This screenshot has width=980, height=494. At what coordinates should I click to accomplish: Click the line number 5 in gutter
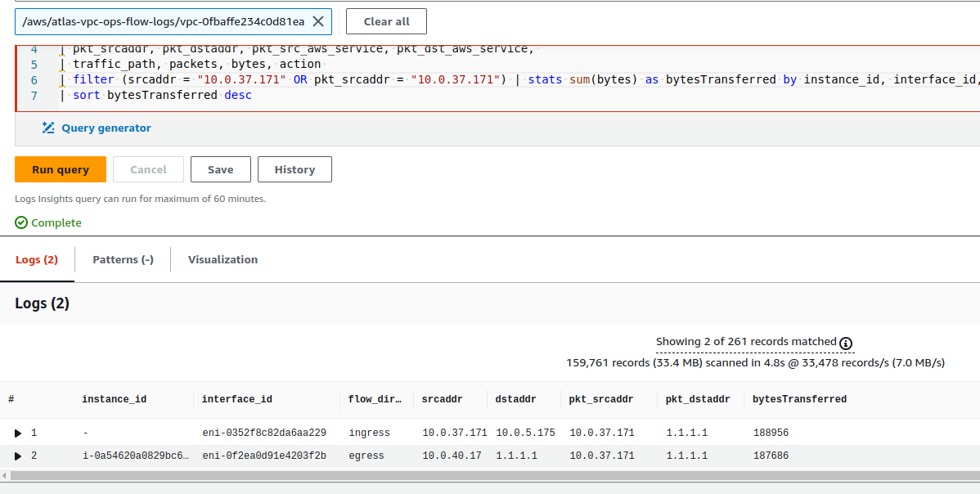(34, 65)
